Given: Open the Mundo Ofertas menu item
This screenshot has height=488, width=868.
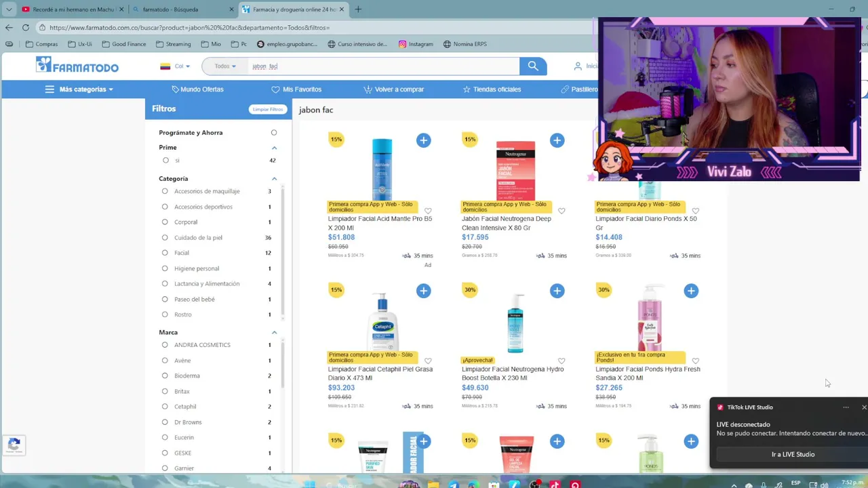Looking at the screenshot, I should [x=197, y=89].
